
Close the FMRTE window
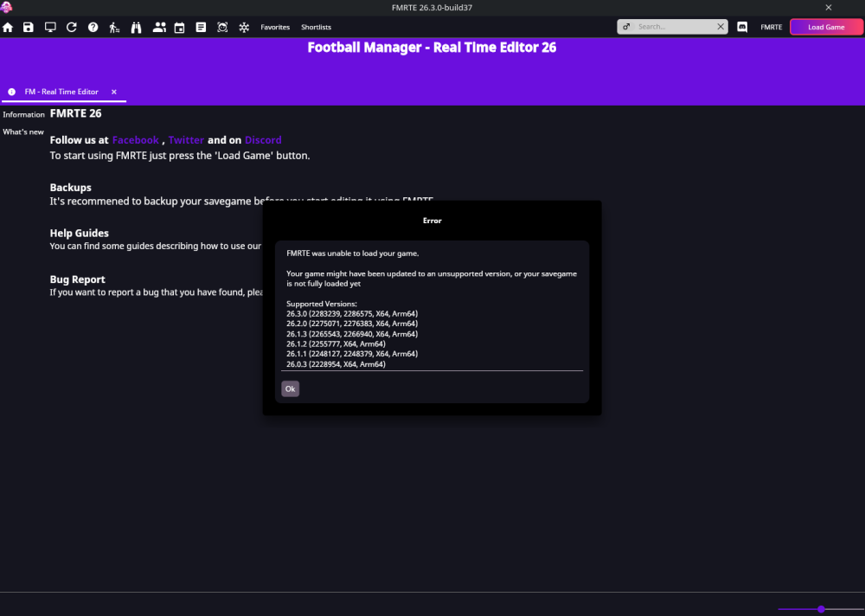click(x=829, y=7)
